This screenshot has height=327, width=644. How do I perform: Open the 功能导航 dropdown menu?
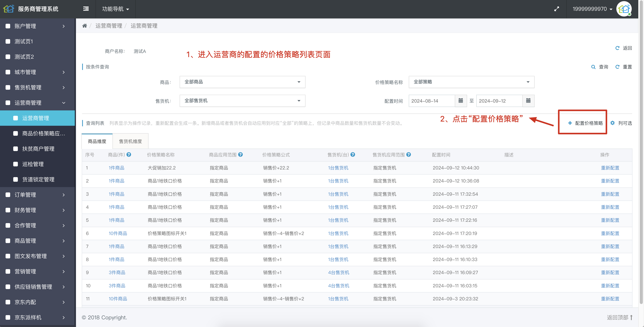coord(116,9)
